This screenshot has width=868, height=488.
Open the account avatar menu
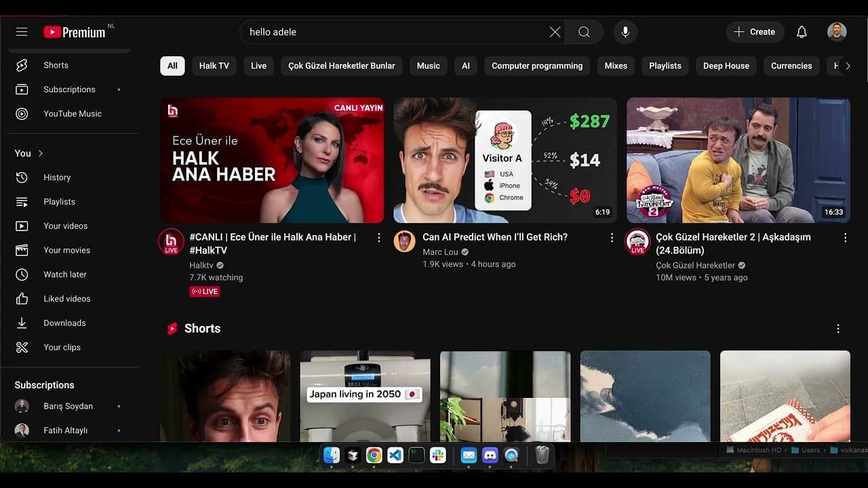[x=837, y=32]
